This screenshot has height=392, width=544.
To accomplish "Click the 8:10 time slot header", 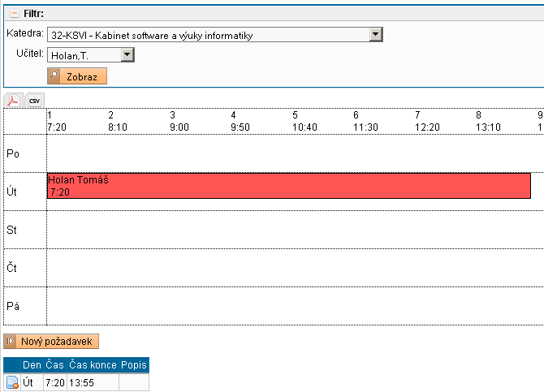I will pos(118,127).
